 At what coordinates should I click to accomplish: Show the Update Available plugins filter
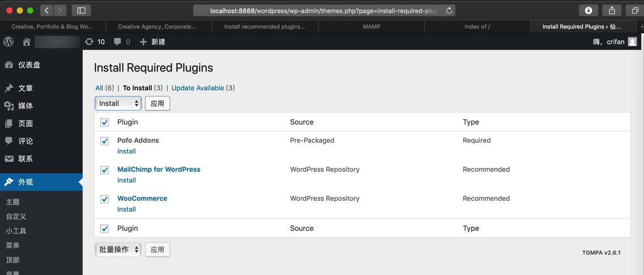coord(197,88)
